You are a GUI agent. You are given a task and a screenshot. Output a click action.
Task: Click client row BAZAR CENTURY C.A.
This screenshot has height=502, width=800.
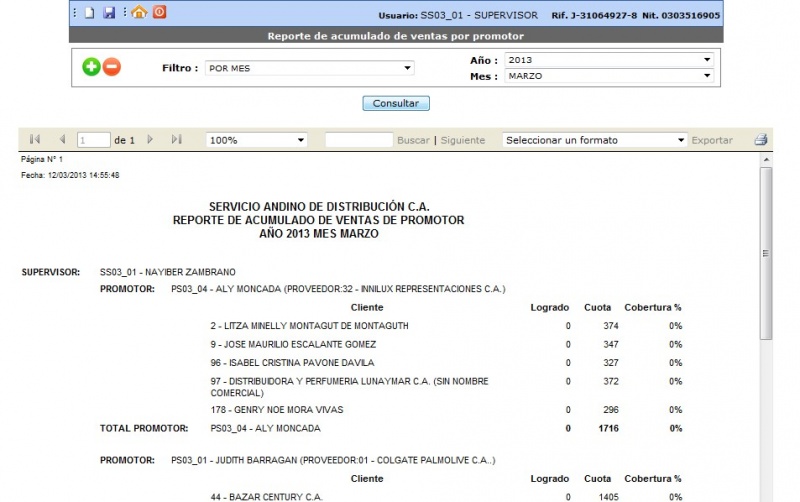266,497
